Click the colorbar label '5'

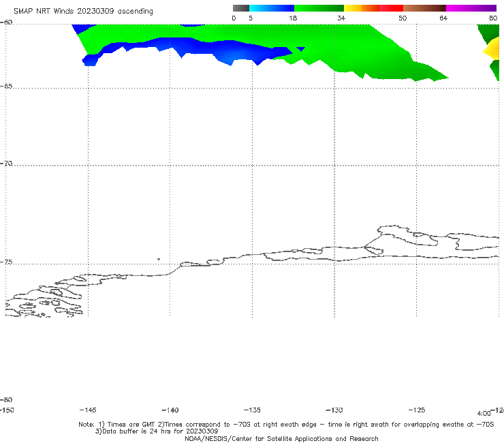(251, 18)
